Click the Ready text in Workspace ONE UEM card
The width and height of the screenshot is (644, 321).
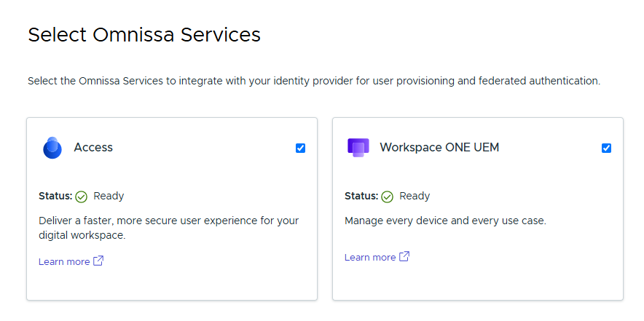[415, 197]
